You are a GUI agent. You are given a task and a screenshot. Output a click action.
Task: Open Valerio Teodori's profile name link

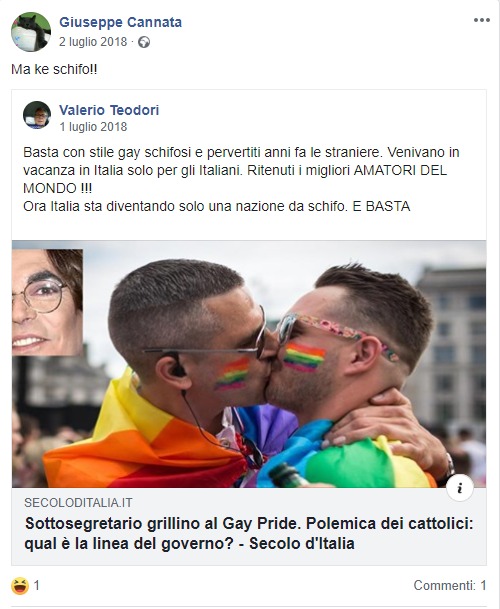point(109,110)
